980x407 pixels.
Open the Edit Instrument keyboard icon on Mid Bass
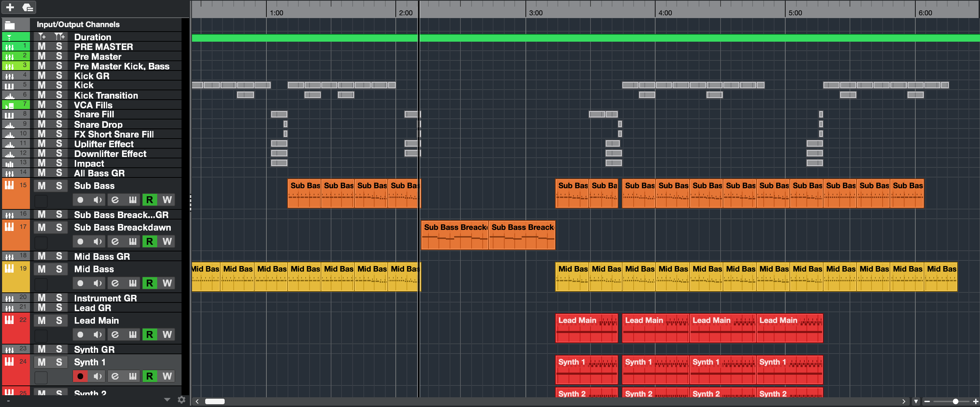point(132,283)
